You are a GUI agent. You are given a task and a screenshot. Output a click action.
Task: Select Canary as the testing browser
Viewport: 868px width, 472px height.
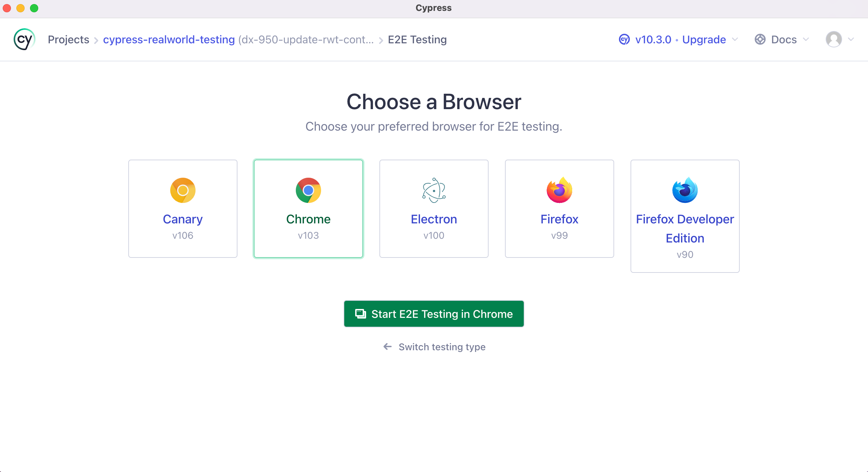(182, 208)
